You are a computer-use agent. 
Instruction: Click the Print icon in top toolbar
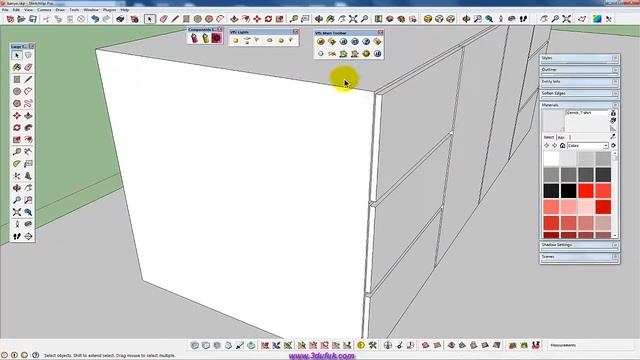tap(120, 19)
